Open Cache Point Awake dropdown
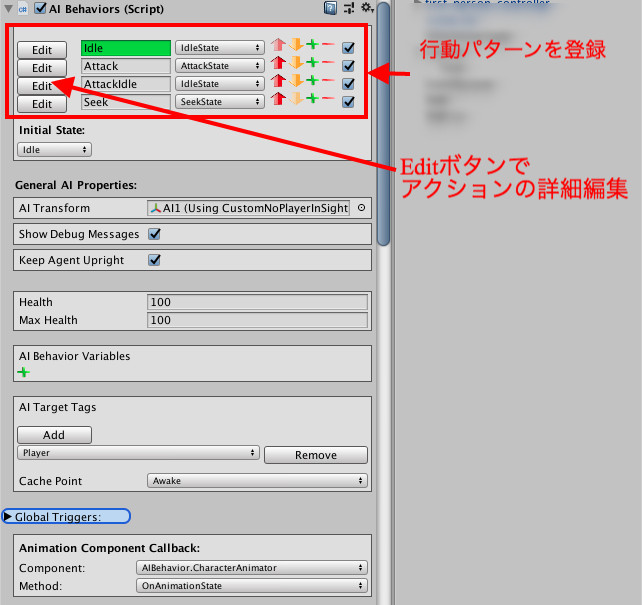 coord(257,481)
